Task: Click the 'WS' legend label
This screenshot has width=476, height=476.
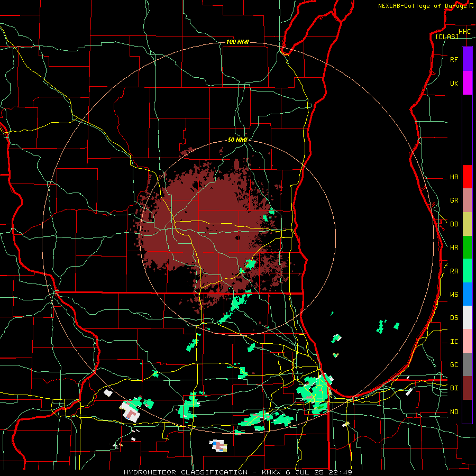Action: click(454, 295)
